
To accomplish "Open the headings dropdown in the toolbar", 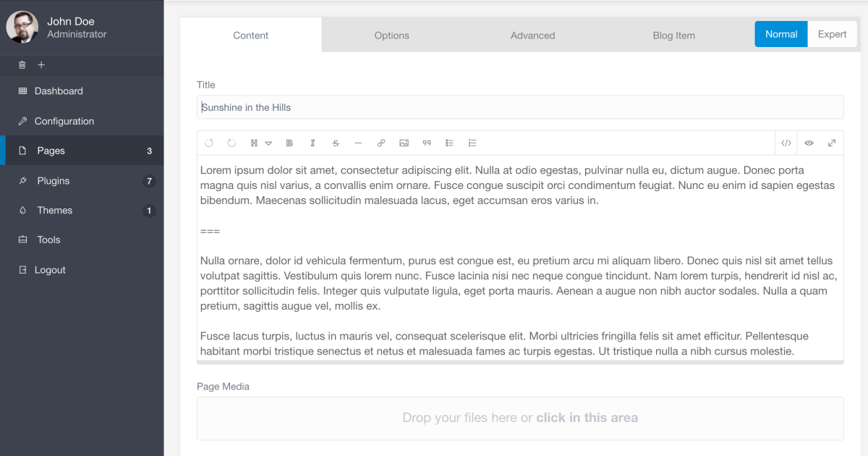I will coord(260,143).
